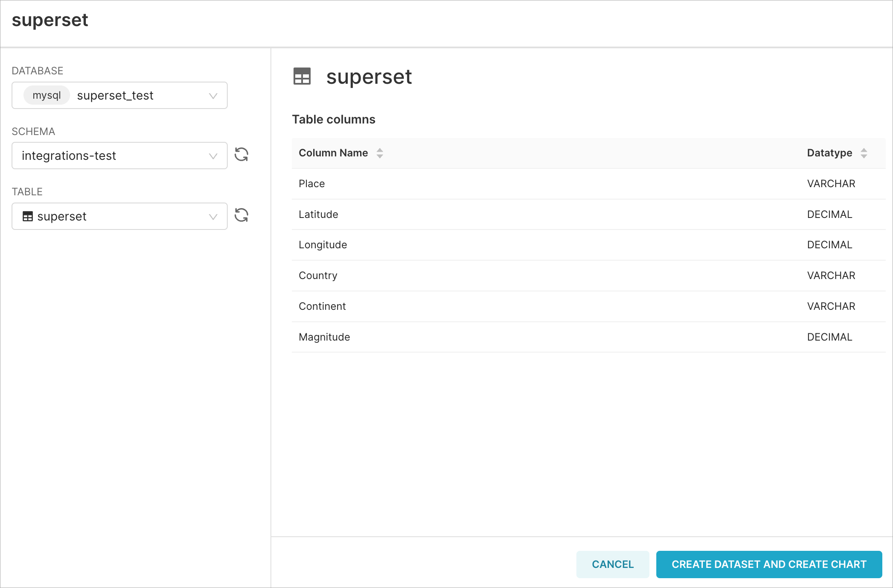
Task: Refresh the schema list
Action: coord(241,155)
